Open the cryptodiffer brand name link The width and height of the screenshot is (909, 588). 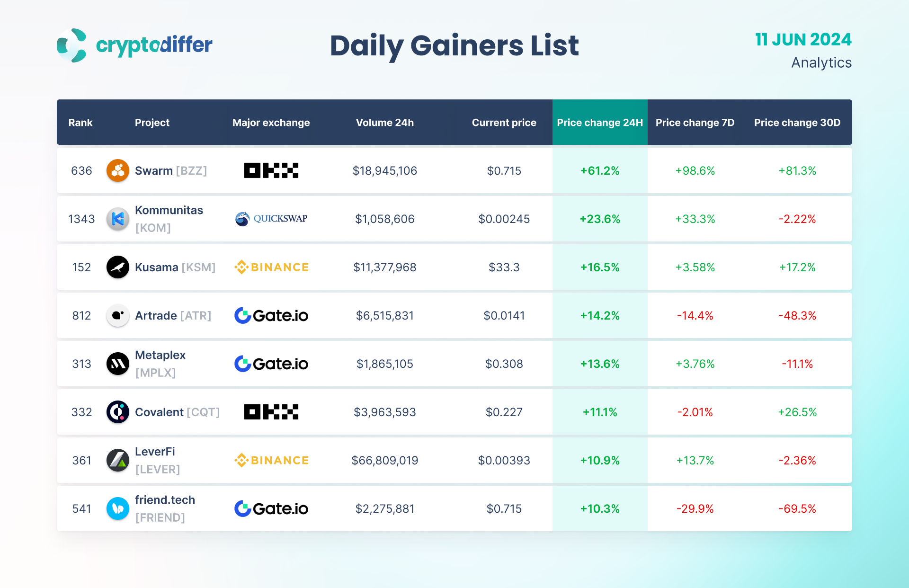pos(154,45)
